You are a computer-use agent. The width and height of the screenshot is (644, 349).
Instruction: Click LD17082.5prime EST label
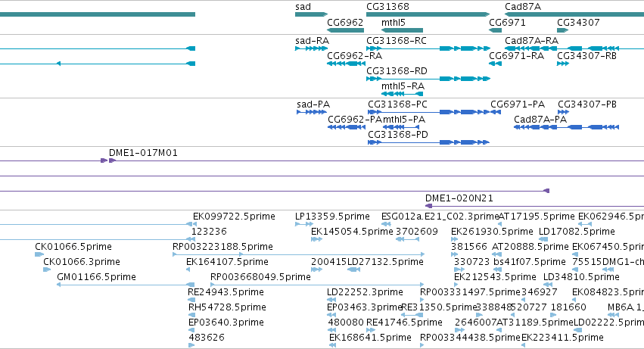[x=577, y=232]
